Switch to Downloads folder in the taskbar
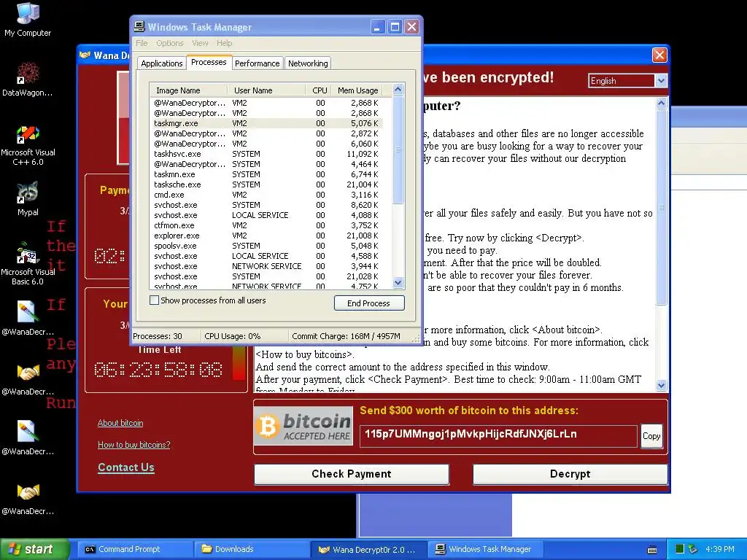747x560 pixels. [250, 549]
